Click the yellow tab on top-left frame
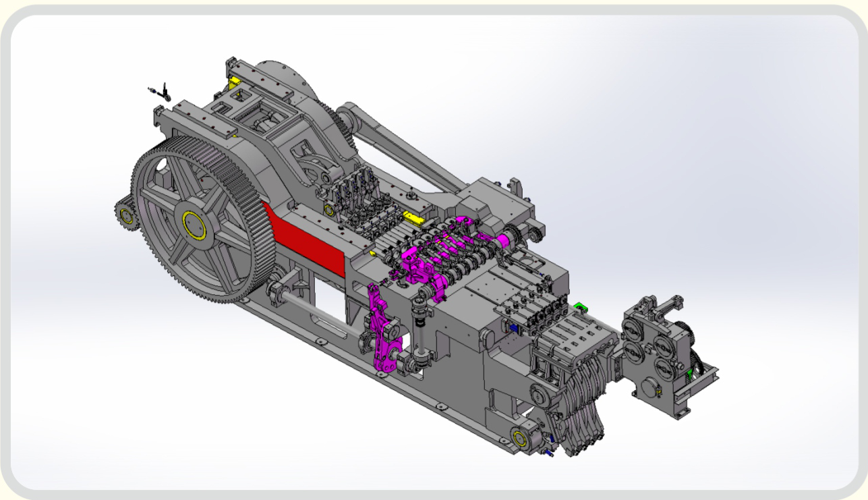 point(235,82)
